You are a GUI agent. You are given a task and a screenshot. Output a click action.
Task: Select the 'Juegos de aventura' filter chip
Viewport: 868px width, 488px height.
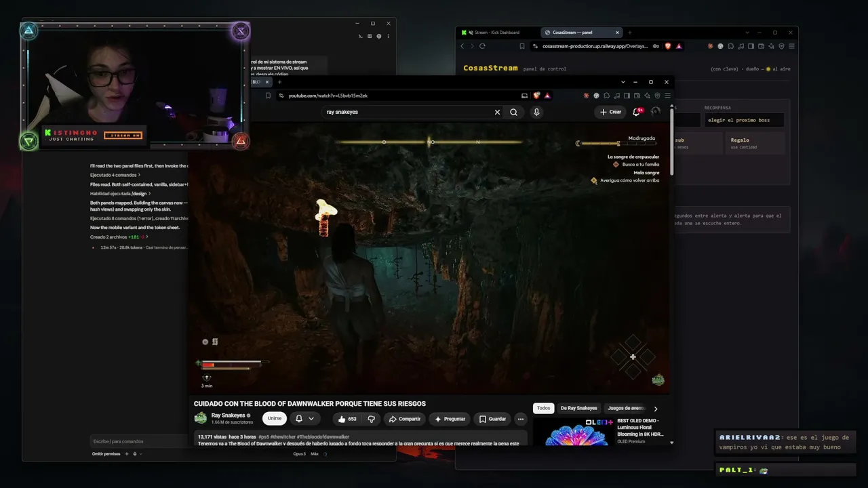[626, 409]
